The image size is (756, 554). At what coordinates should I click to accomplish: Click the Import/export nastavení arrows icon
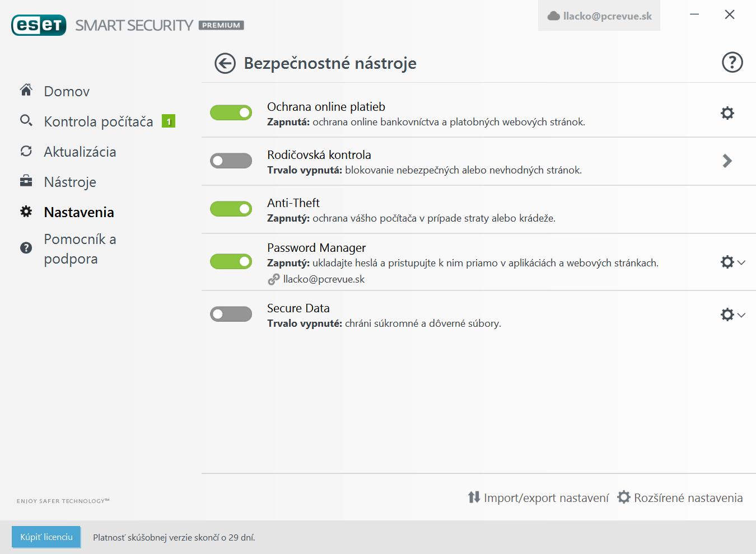pyautogui.click(x=474, y=497)
